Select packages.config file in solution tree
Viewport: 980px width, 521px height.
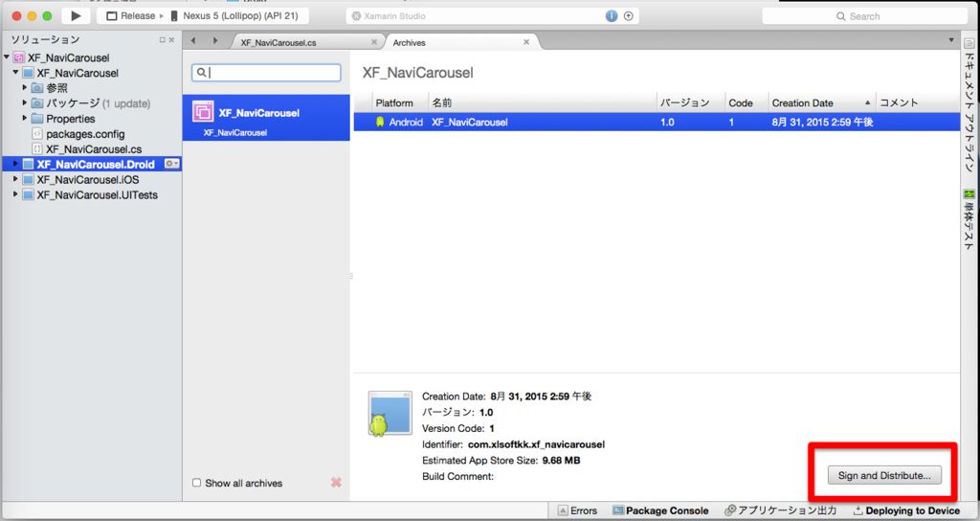(85, 134)
